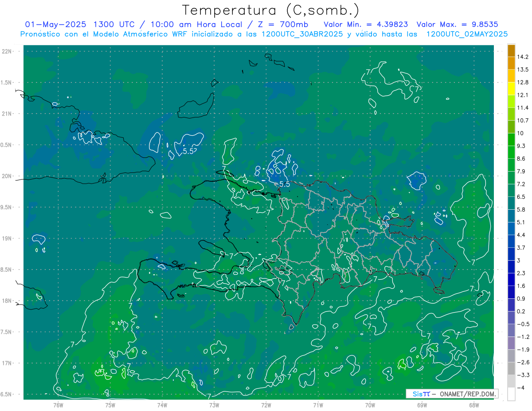Click the 'Pronóstico con el Modelo Atmósferico WRF' text

[104, 34]
